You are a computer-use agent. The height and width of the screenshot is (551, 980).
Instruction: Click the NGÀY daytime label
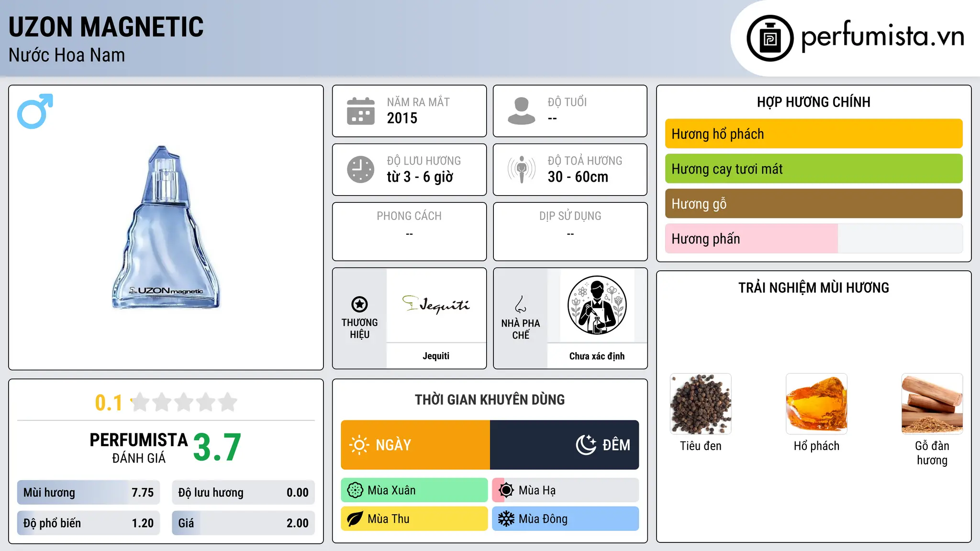[x=393, y=445]
